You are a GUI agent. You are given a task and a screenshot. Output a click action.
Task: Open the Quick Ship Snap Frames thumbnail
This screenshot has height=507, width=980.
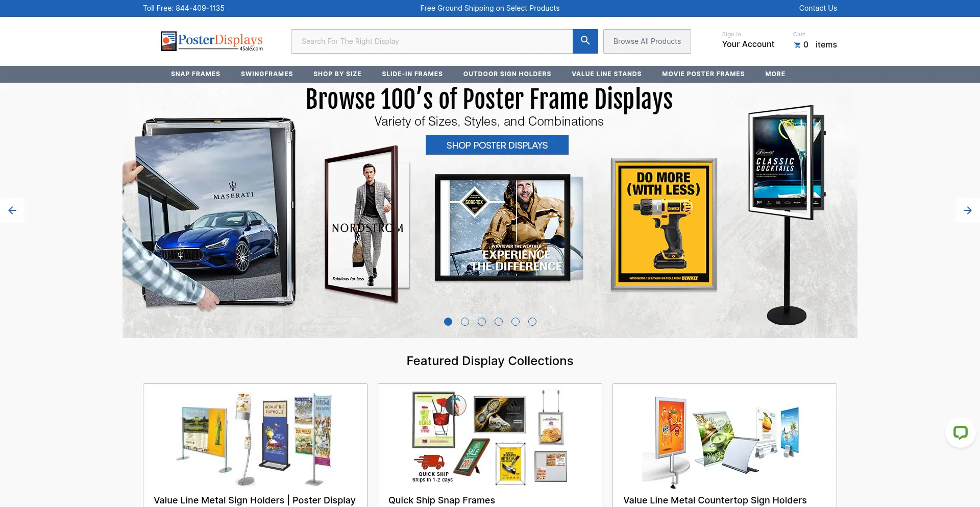pyautogui.click(x=490, y=438)
